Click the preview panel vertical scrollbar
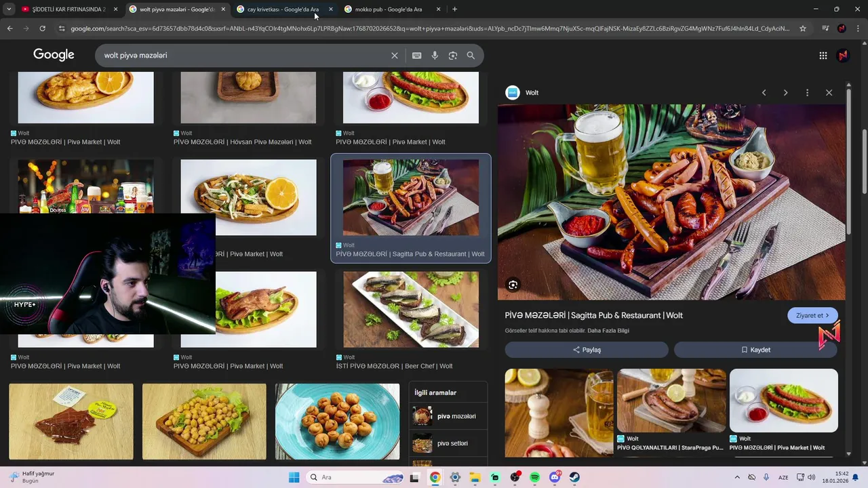This screenshot has height=488, width=868. coord(848,163)
